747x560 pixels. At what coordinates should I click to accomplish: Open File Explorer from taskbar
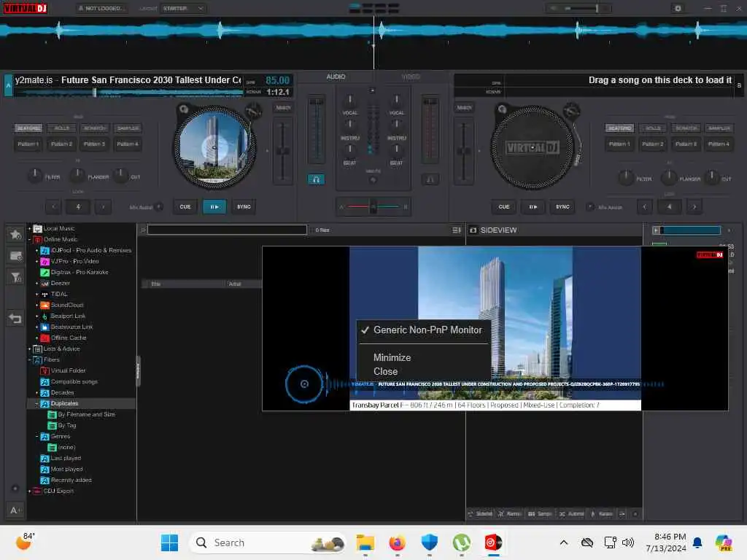click(x=365, y=542)
